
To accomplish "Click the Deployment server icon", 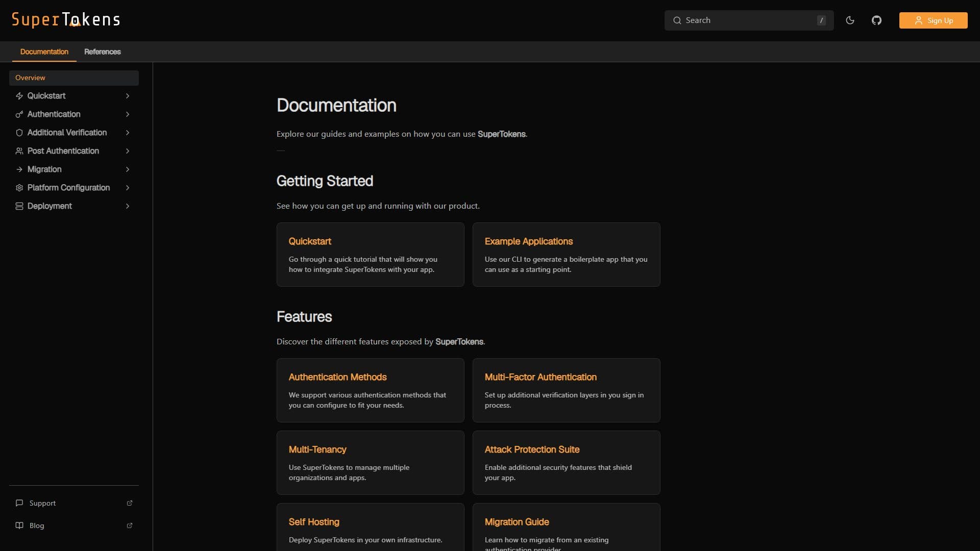I will tap(19, 206).
